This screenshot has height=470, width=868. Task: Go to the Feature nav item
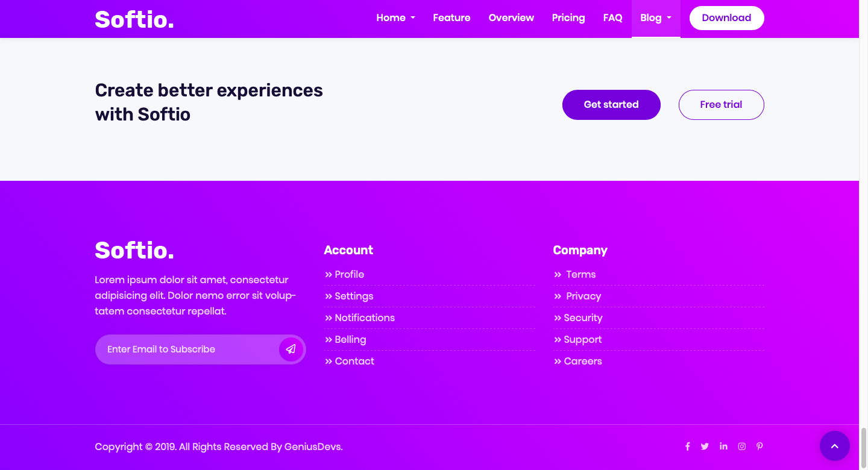point(451,18)
